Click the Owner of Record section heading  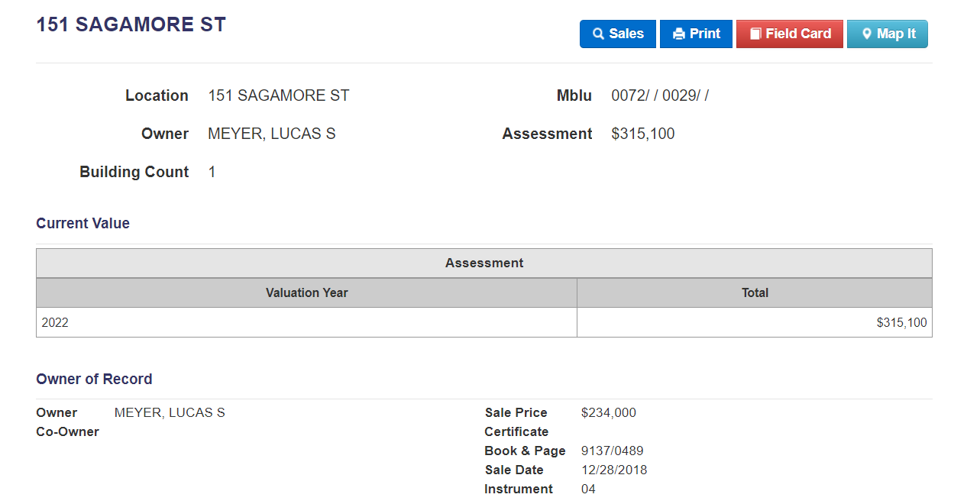coord(94,379)
